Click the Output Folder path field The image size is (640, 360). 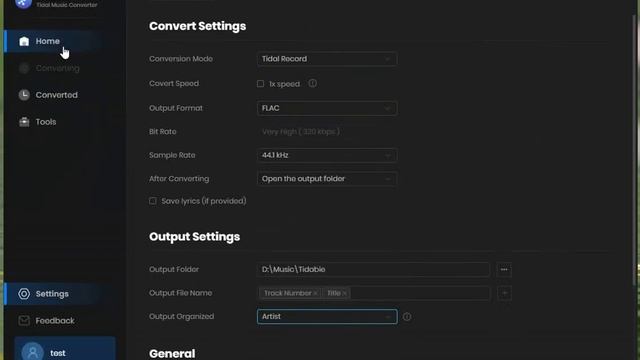point(373,269)
